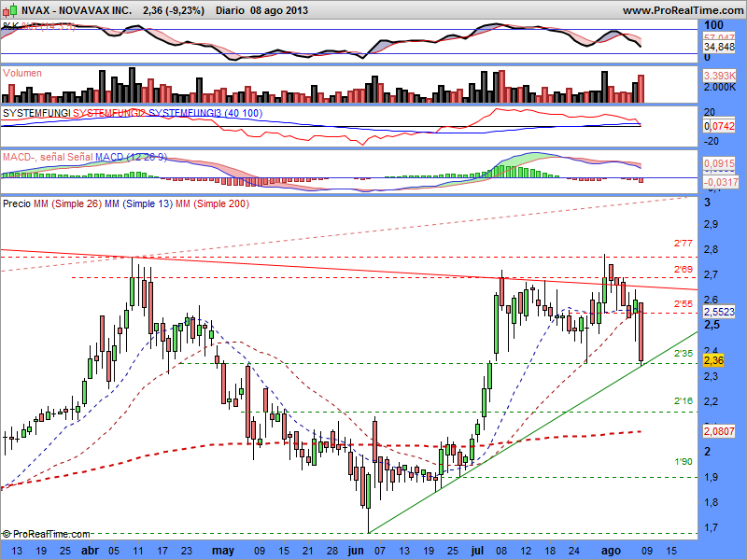The width and height of the screenshot is (747, 560).
Task: Click the '08 ago 2013' date in header
Action: click(279, 10)
